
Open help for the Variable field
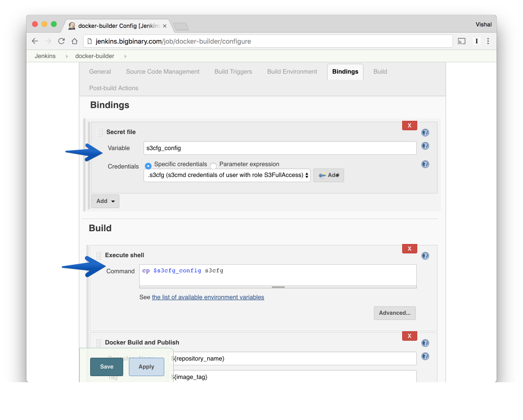425,146
